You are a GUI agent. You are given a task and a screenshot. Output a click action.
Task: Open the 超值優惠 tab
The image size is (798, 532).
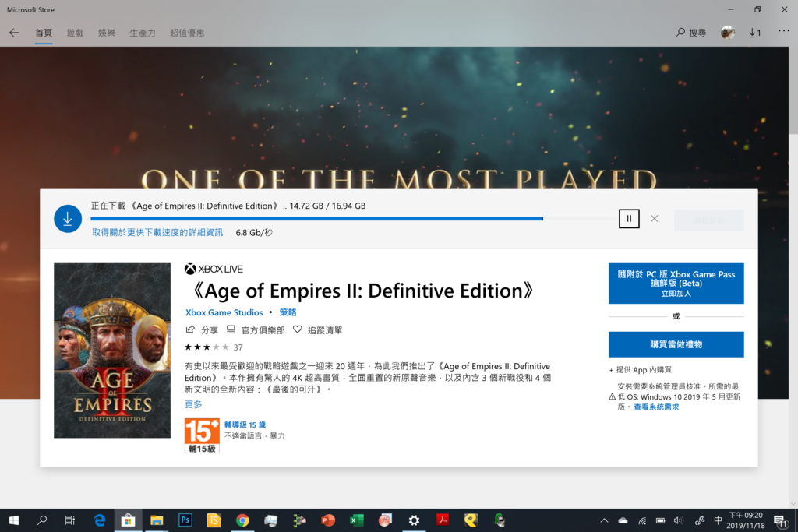click(x=187, y=33)
